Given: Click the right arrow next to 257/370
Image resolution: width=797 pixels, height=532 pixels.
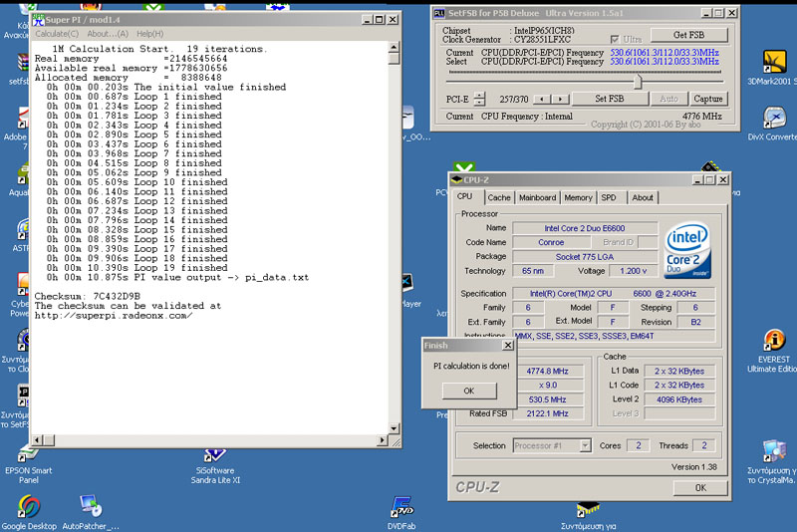Looking at the screenshot, I should [558, 100].
